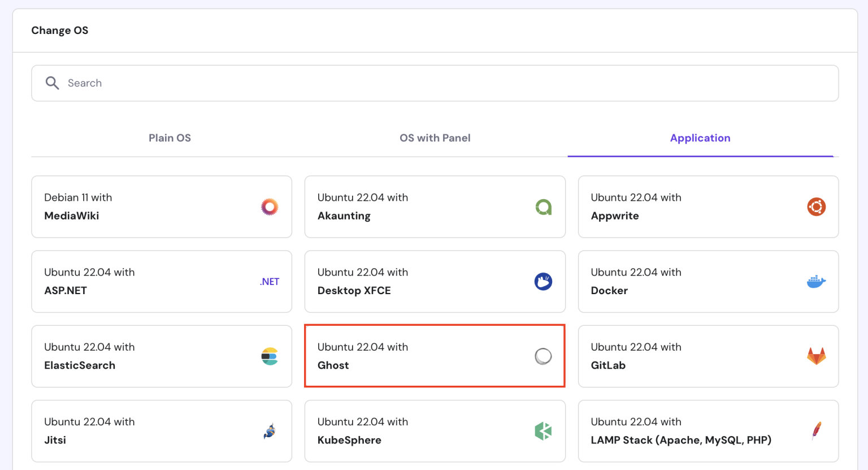
Task: Click the green Akaunting logo icon
Action: (x=543, y=207)
